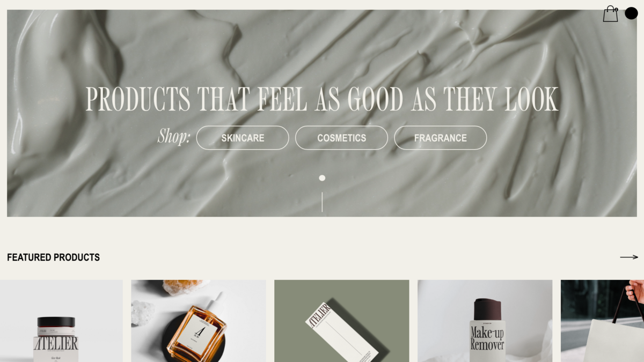
Task: Open the Make-up Remover product
Action: click(x=485, y=321)
